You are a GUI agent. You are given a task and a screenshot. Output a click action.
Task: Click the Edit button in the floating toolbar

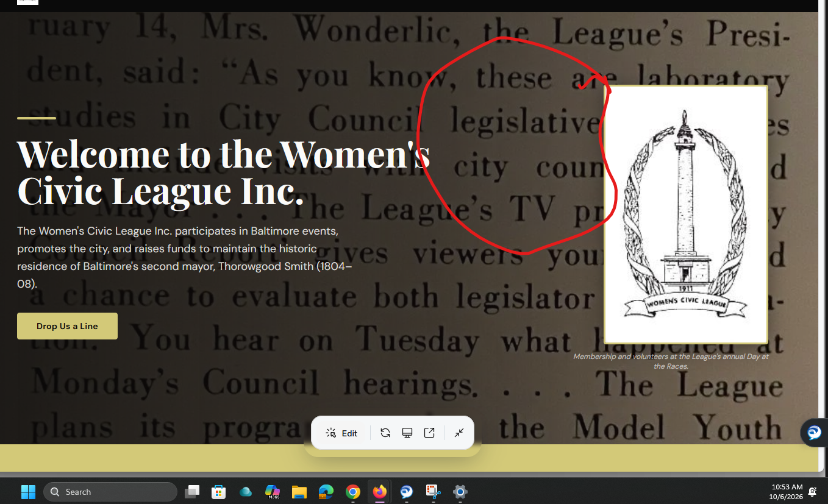click(x=341, y=433)
